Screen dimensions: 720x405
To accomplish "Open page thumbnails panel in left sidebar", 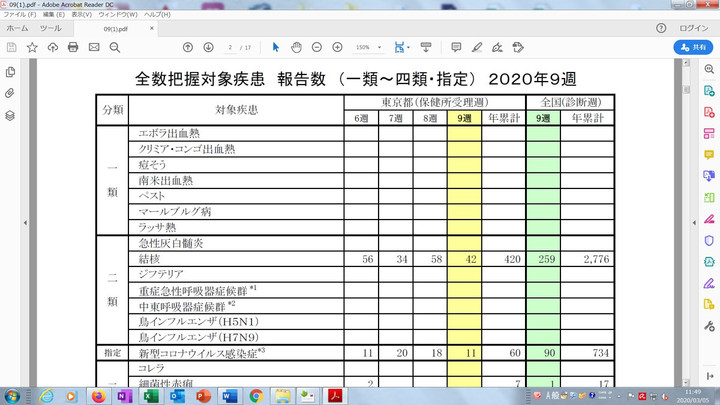I will click(x=10, y=72).
